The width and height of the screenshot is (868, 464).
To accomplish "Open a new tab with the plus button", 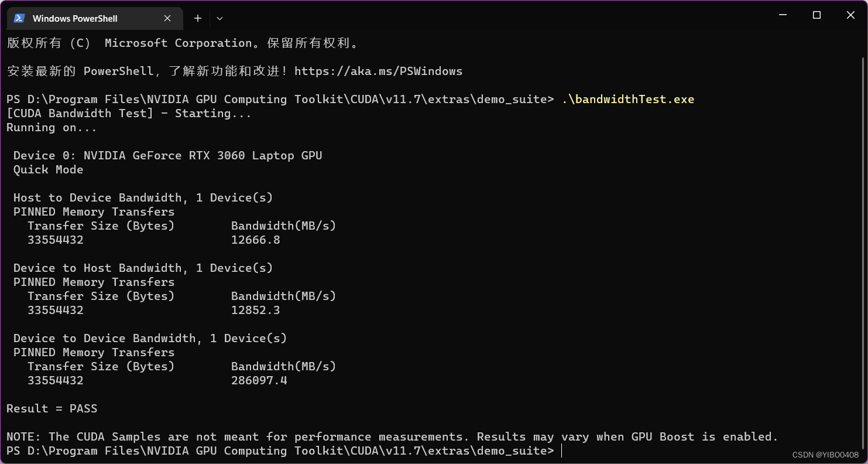I will 198,18.
